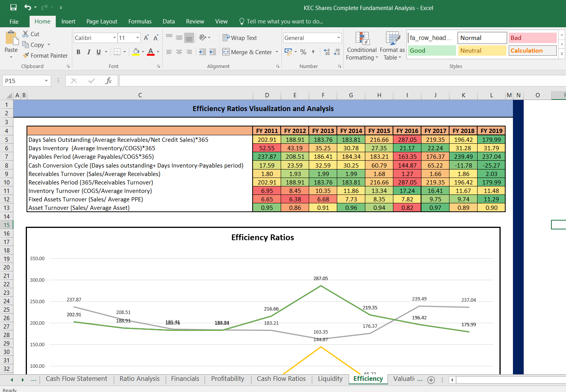Toggle Italic formatting
The height and width of the screenshot is (392, 566).
tap(89, 52)
